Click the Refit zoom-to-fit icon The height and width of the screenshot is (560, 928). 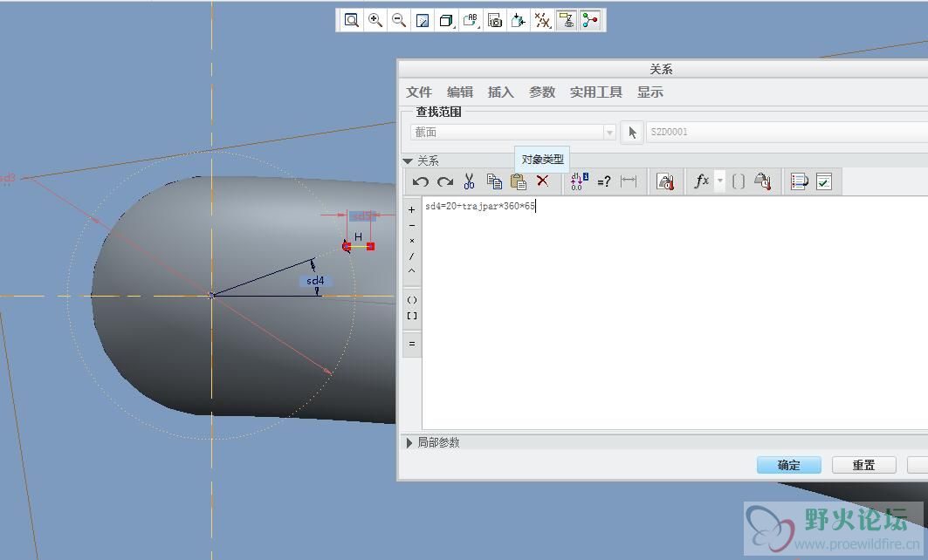(x=352, y=21)
